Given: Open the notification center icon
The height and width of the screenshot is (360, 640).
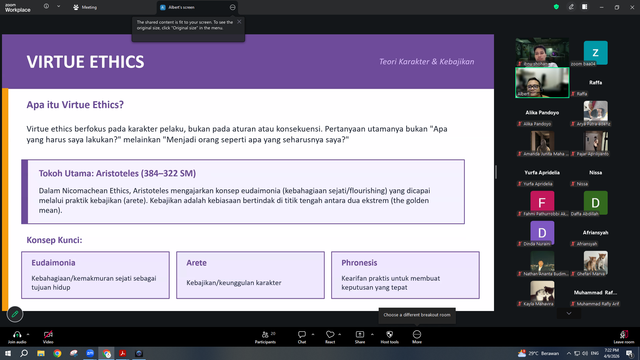Looking at the screenshot, I should point(630,353).
